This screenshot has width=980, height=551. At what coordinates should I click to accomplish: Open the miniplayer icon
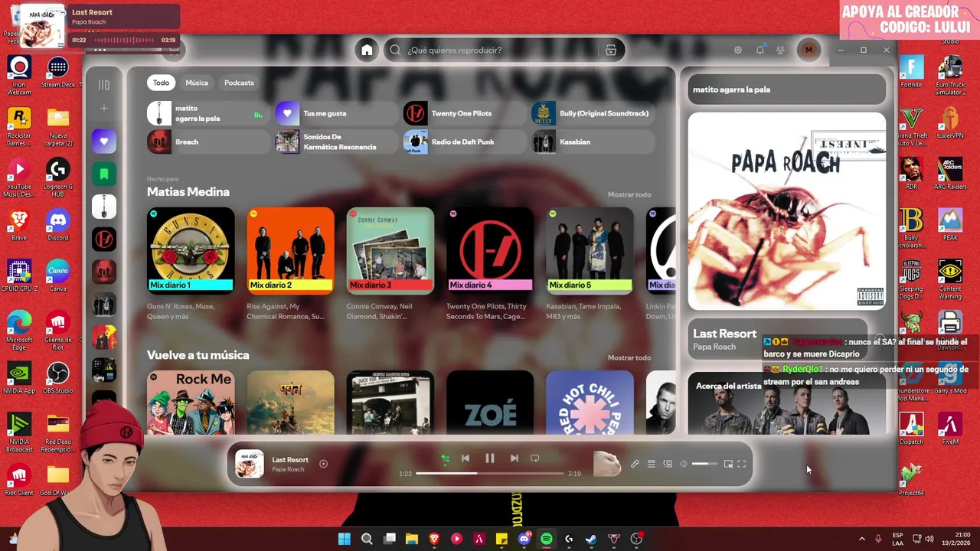[728, 464]
